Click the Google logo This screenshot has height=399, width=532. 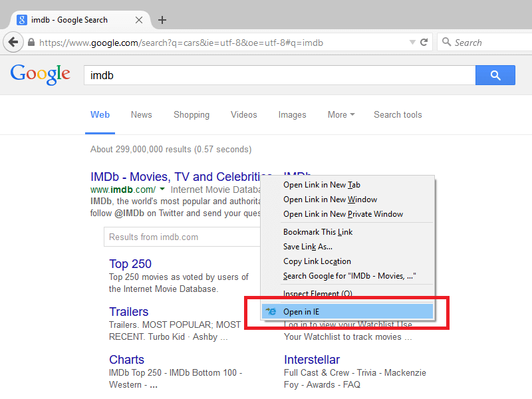[x=40, y=74]
